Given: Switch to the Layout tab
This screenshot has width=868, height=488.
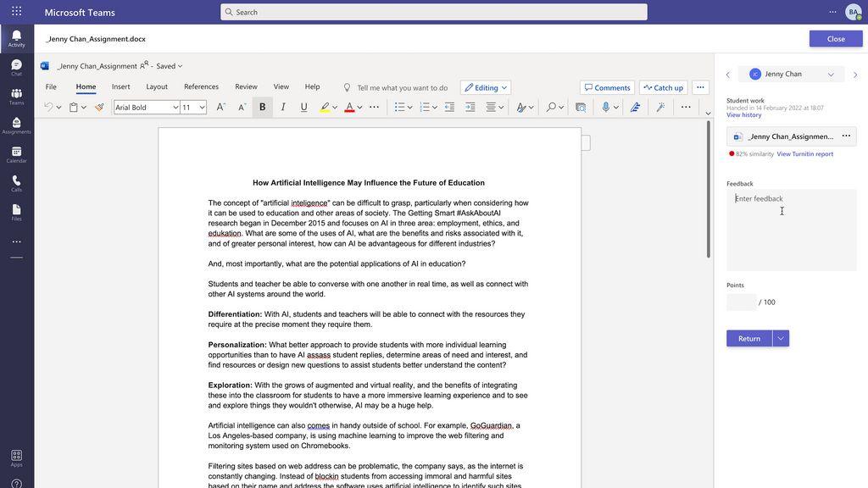Looking at the screenshot, I should point(157,87).
